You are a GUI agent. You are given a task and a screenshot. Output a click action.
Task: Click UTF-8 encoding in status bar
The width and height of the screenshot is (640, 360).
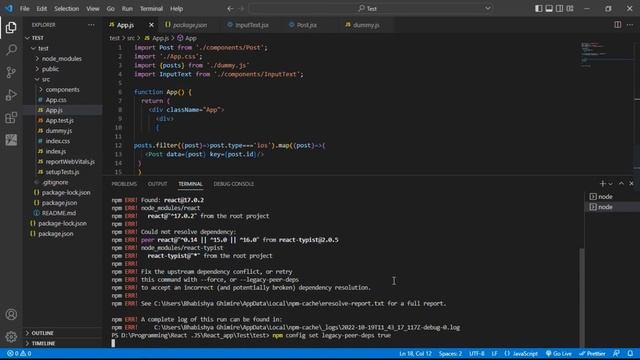tap(476, 353)
